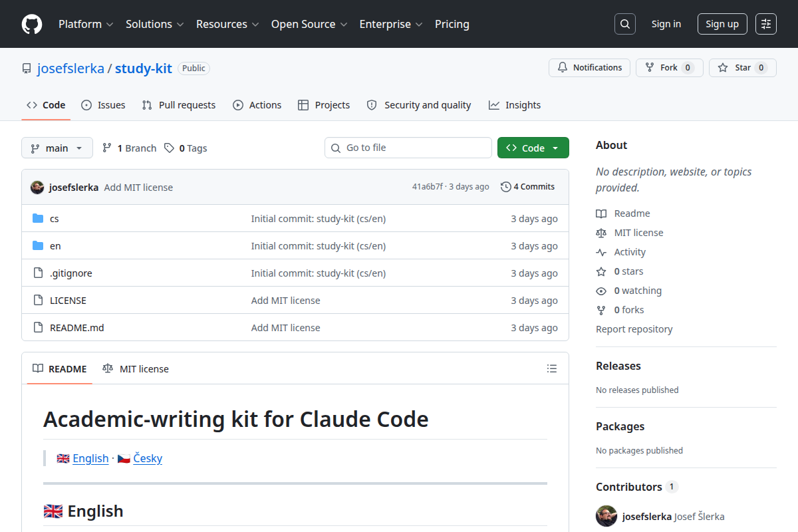Viewport: 798px width, 532px height.
Task: Open Add MIT license commit message in header
Action: 138,188
